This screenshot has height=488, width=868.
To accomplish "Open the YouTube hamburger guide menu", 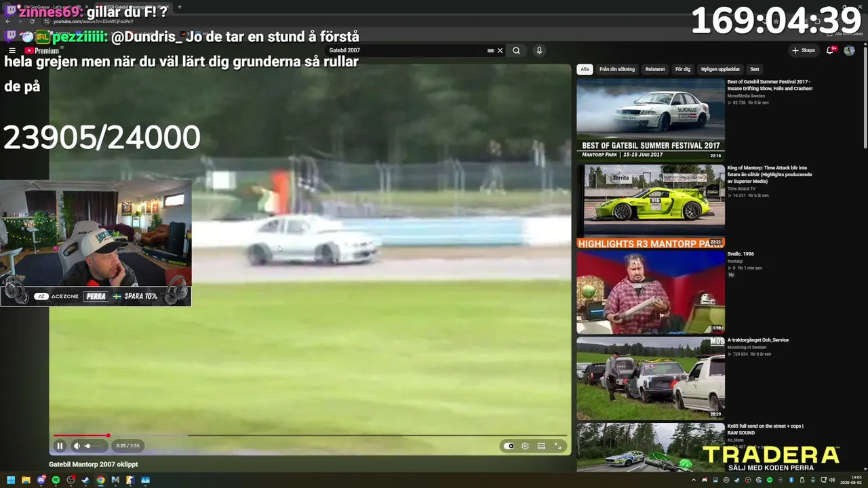I will tap(12, 51).
